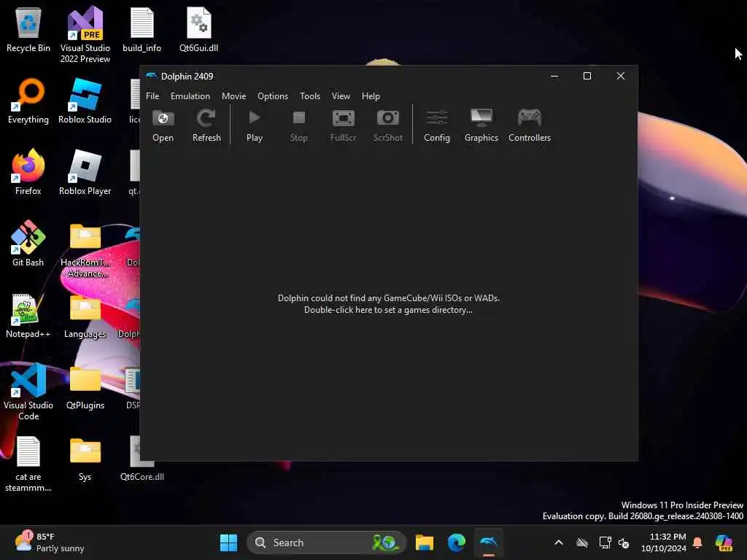The width and height of the screenshot is (747, 560).
Task: Expand the hidden system tray icons chevron
Action: pyautogui.click(x=559, y=542)
